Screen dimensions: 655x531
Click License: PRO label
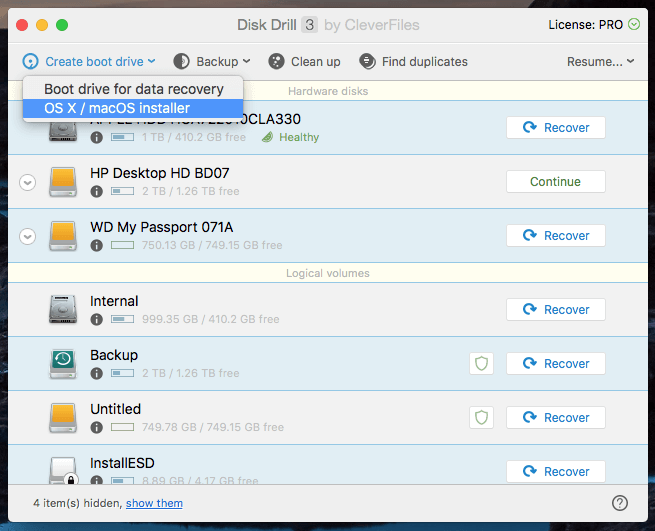585,25
